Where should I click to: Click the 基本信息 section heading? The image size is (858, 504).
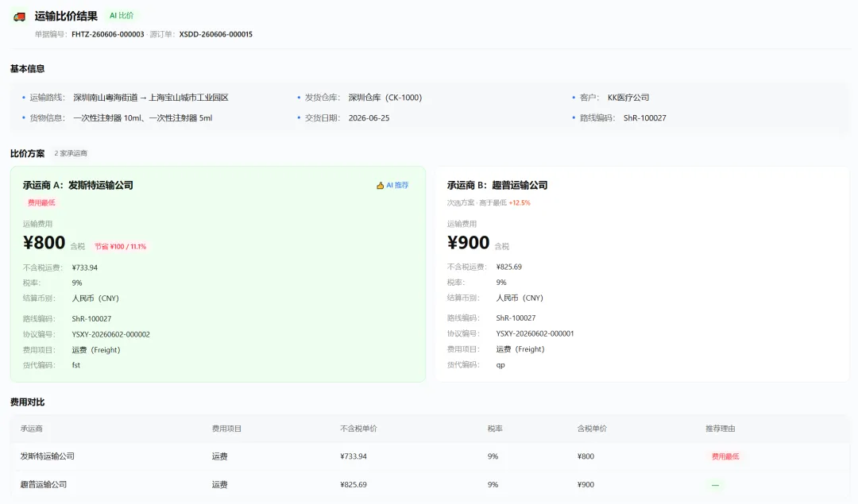(x=27, y=69)
